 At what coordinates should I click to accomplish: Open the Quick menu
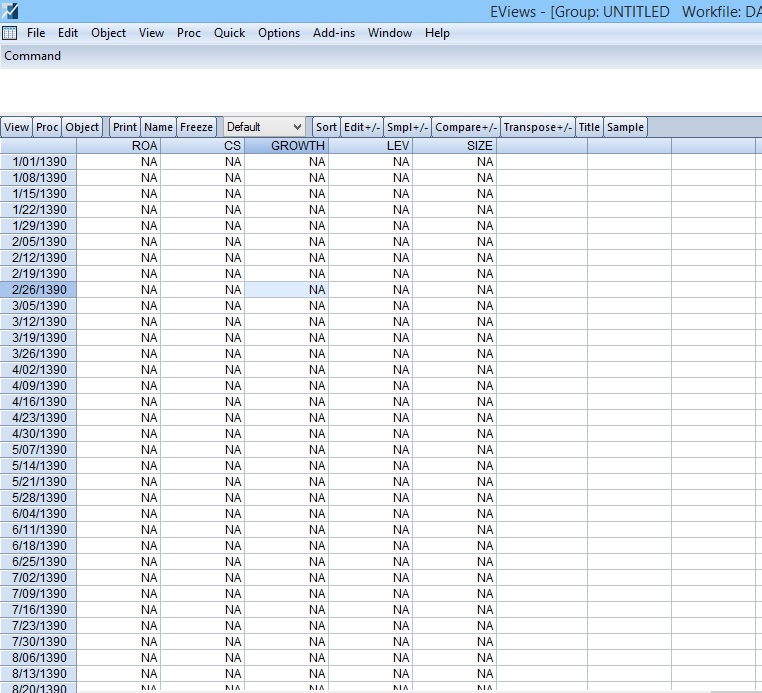229,33
